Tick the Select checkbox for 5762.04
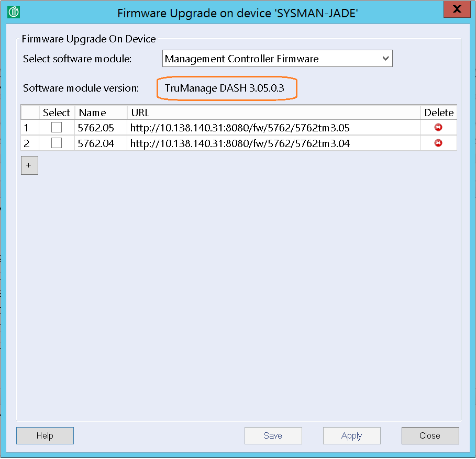This screenshot has width=476, height=459. point(57,143)
